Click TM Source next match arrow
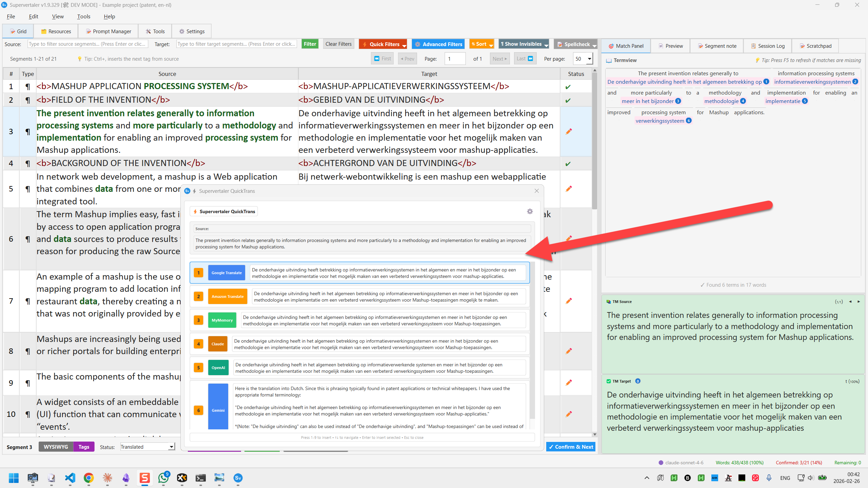 pyautogui.click(x=859, y=302)
